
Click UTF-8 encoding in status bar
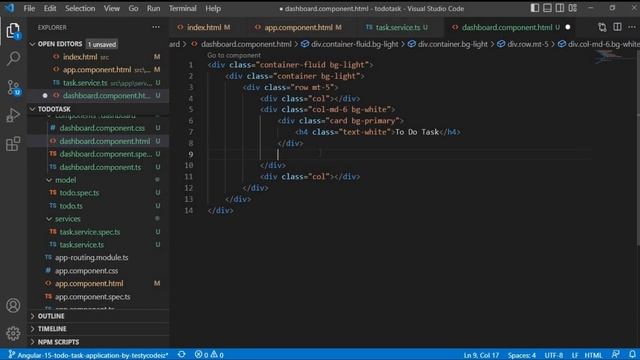coord(554,355)
